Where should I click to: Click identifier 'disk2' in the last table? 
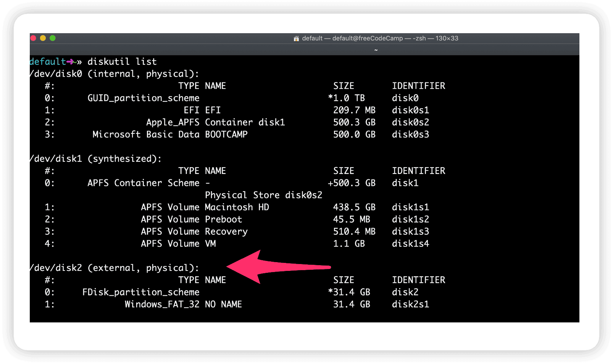tap(405, 292)
